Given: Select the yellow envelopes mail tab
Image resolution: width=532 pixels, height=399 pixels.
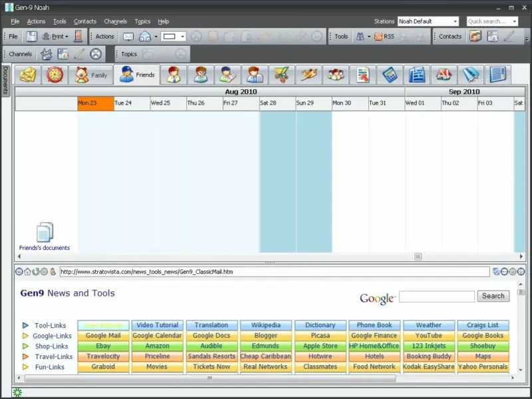Looking at the screenshot, I should (x=28, y=74).
